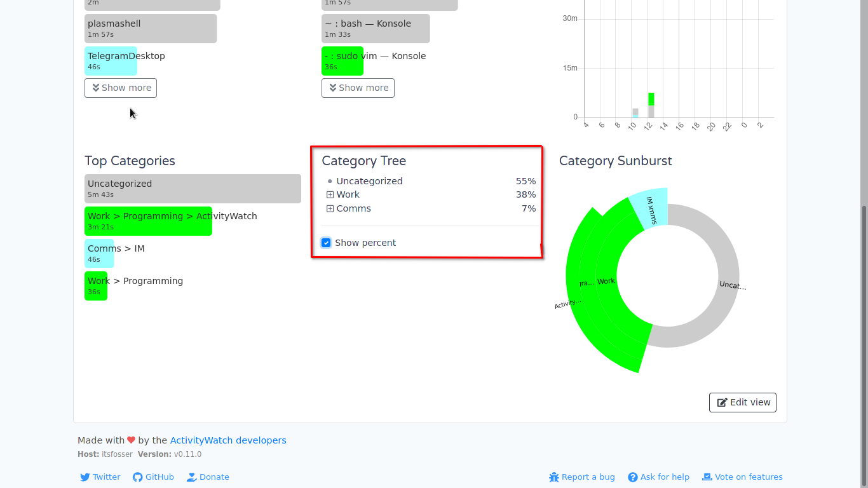The image size is (868, 488).
Task: Show more applications under TelegramDesktop
Action: coord(121,88)
